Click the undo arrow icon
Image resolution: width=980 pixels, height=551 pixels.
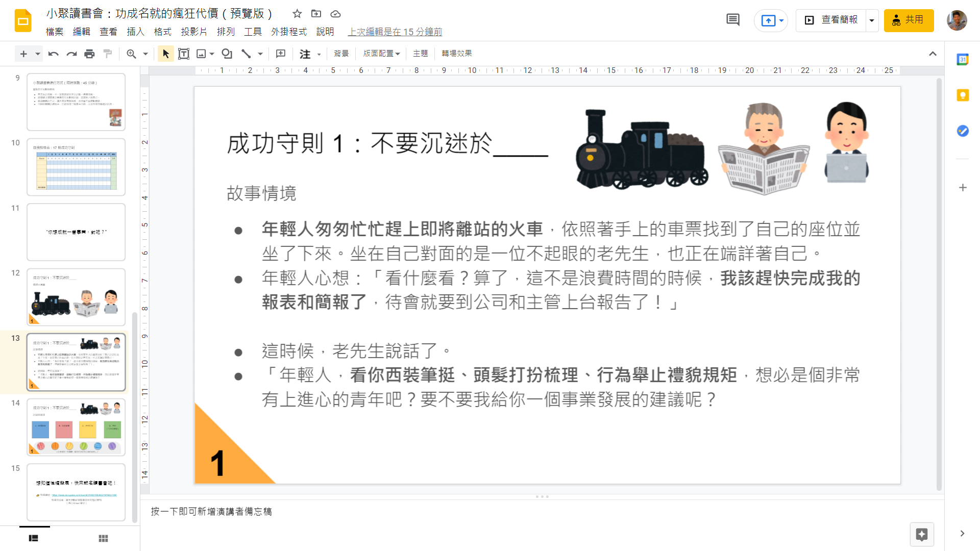pyautogui.click(x=53, y=54)
